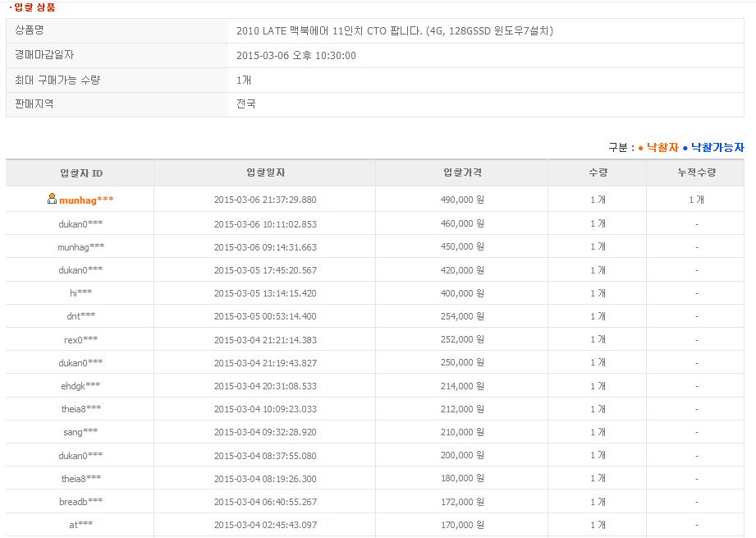Select bidder sang*** row

coord(80,432)
